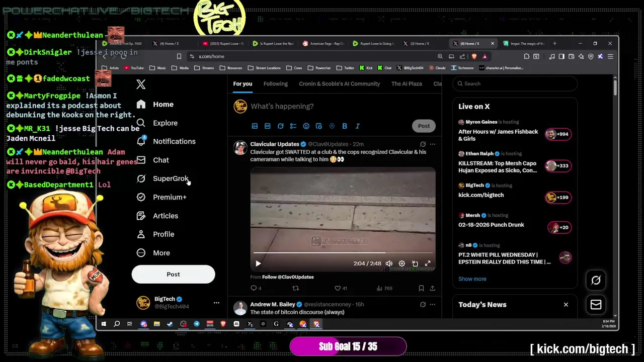Close the Today's News panel
This screenshot has width=644, height=362.
[566, 305]
